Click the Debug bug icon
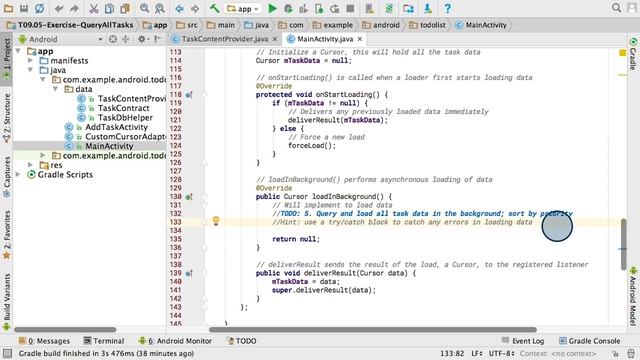 pos(288,9)
